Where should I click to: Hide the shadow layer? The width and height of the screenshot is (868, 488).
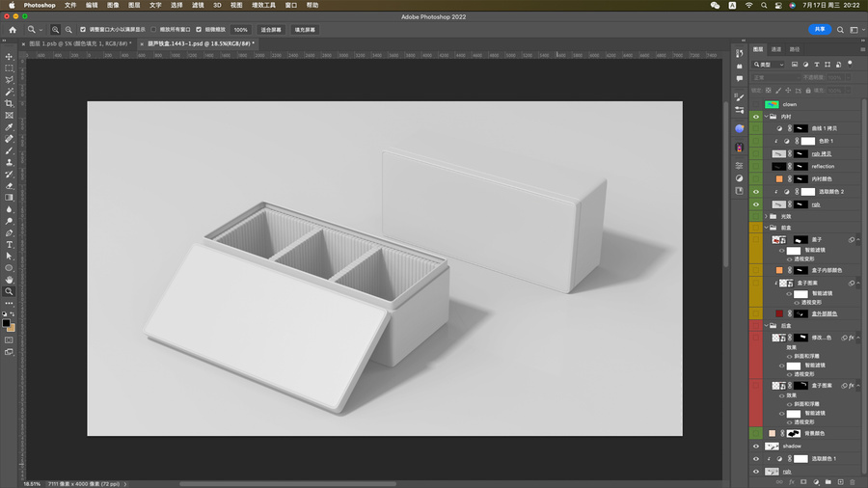pos(755,446)
